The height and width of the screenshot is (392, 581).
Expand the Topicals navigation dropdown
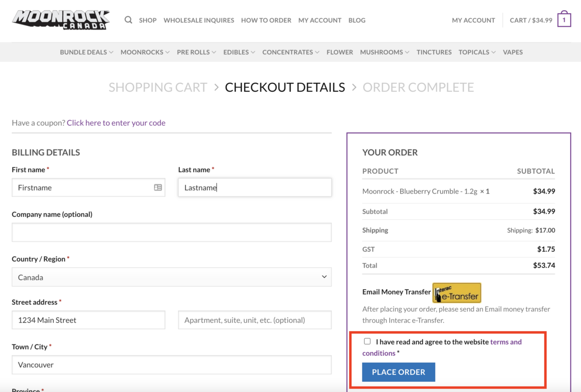pyautogui.click(x=477, y=52)
